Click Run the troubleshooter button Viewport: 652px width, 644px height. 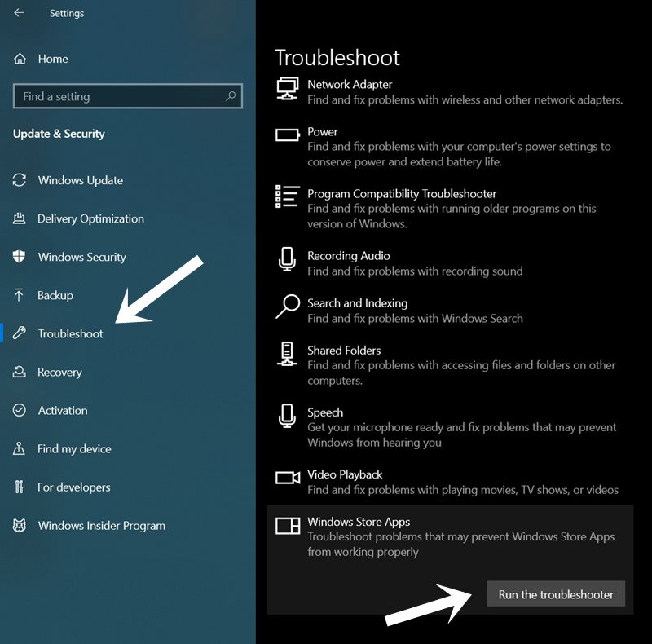[x=556, y=594]
